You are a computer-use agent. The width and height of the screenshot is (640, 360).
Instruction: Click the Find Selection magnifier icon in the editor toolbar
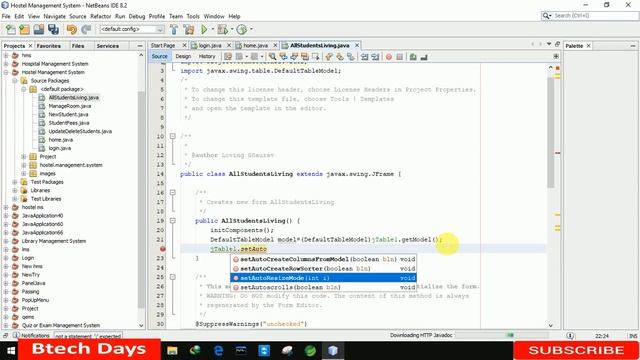pos(272,57)
